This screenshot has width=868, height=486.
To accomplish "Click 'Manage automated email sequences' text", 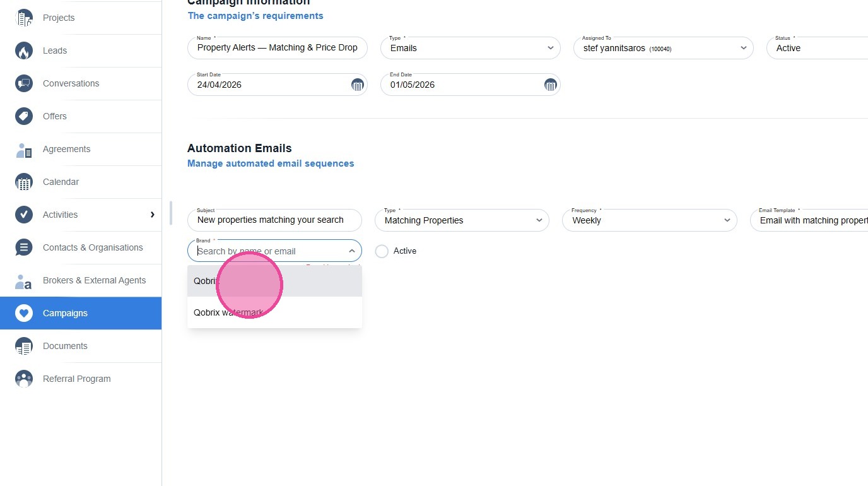I will 271,163.
